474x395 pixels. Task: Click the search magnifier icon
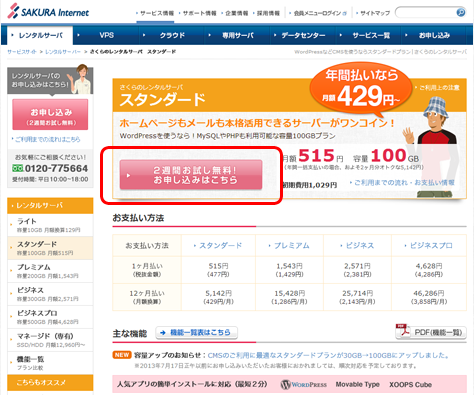[x=460, y=13]
